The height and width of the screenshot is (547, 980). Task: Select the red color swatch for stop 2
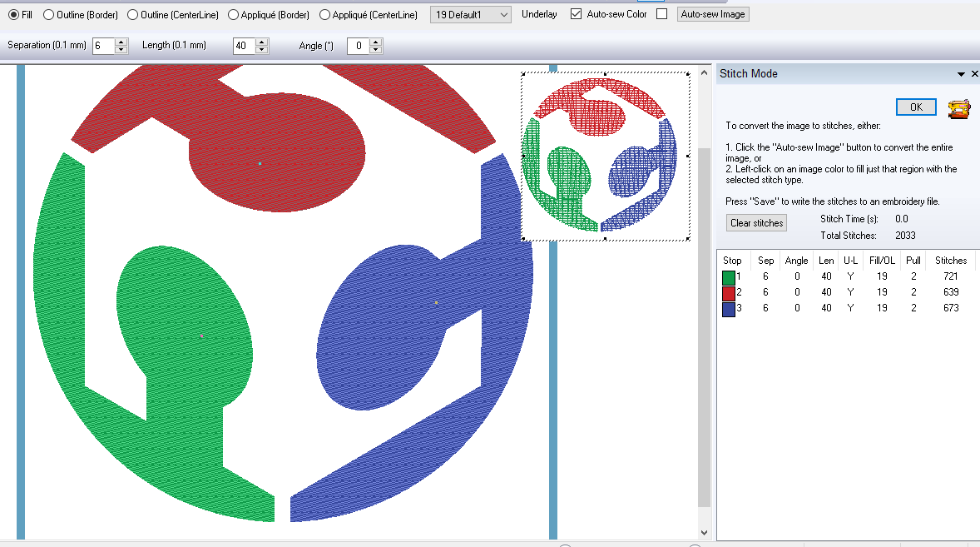(728, 293)
